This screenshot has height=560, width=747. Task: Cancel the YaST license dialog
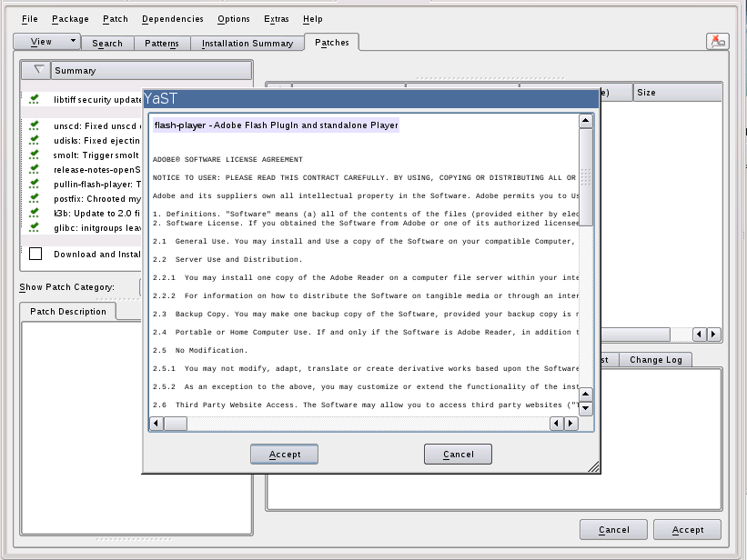point(458,455)
